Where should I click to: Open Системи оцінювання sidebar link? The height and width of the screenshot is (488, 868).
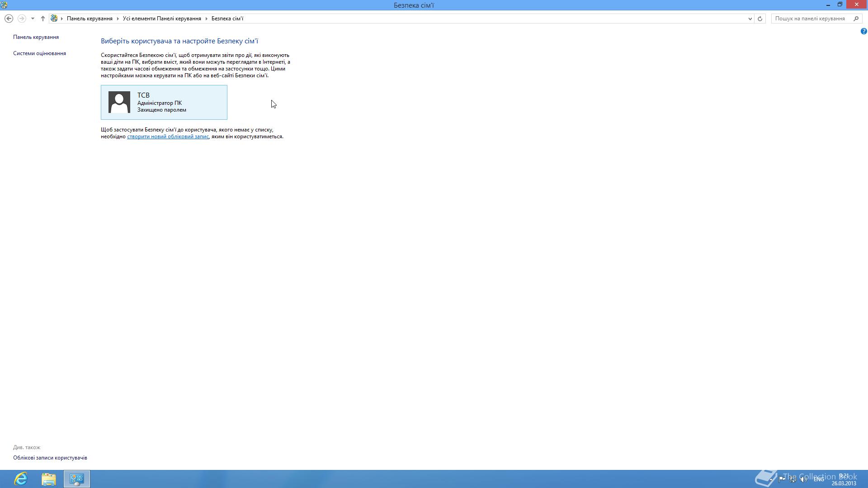[39, 53]
